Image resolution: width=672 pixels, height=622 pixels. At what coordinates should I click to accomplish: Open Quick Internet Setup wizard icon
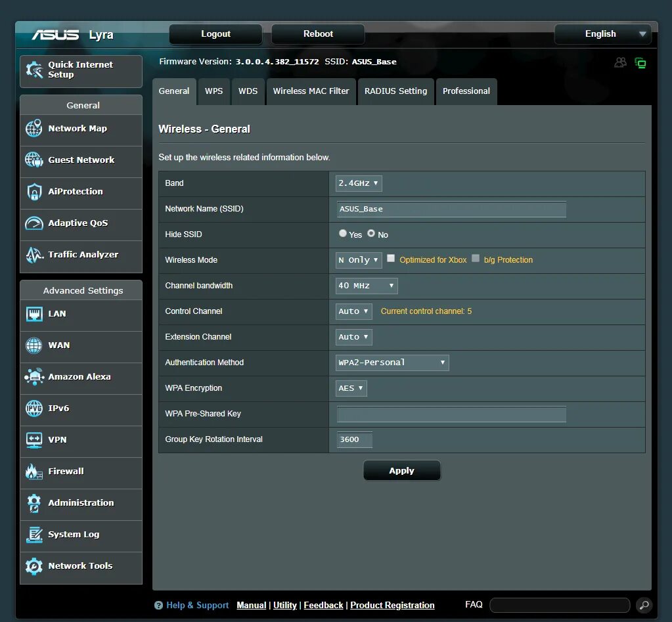tap(34, 70)
